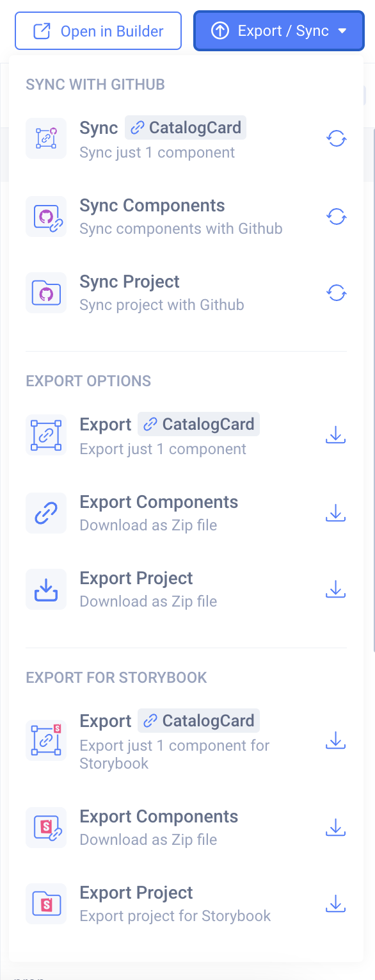Select Export just 1 component option
Image resolution: width=375 pixels, height=980 pixels.
[186, 436]
